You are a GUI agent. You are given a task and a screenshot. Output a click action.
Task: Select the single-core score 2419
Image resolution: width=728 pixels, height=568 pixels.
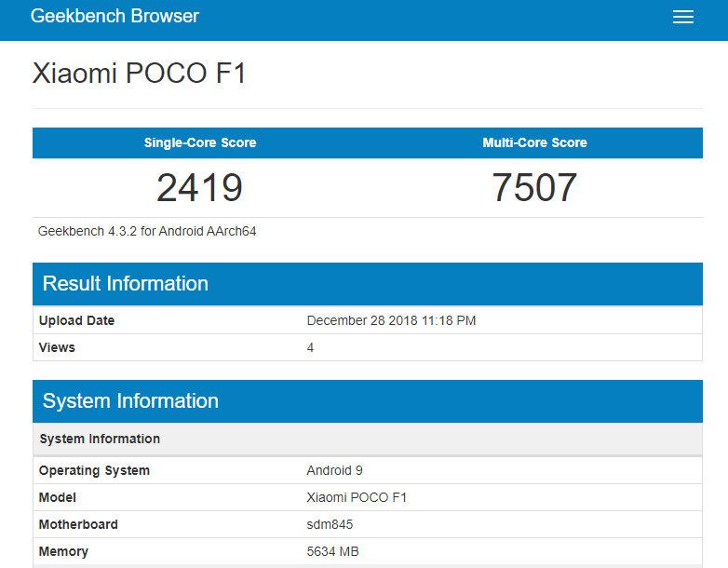199,188
